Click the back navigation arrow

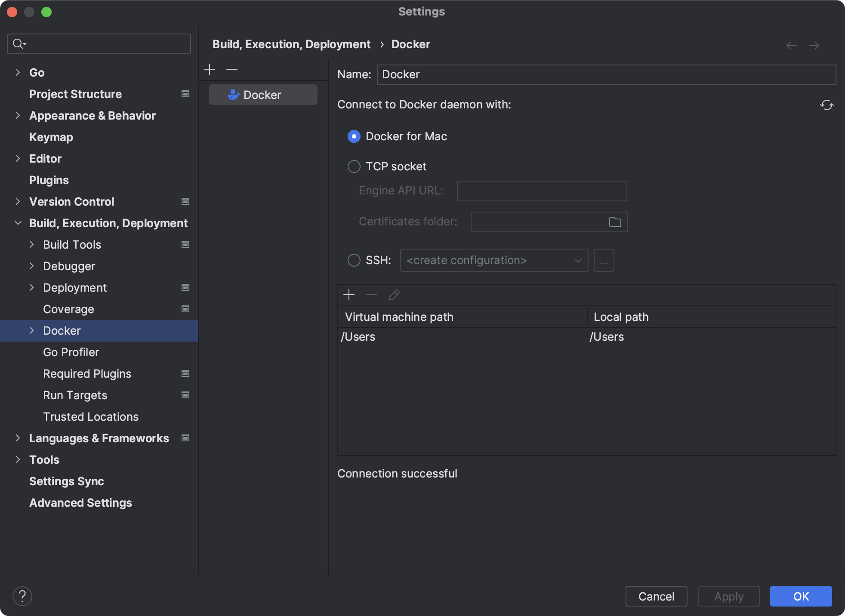coord(791,45)
